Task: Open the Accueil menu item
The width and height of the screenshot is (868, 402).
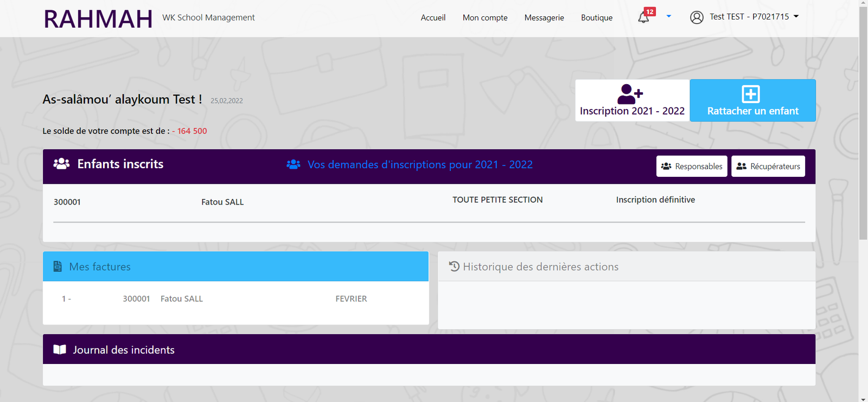Action: 433,18
